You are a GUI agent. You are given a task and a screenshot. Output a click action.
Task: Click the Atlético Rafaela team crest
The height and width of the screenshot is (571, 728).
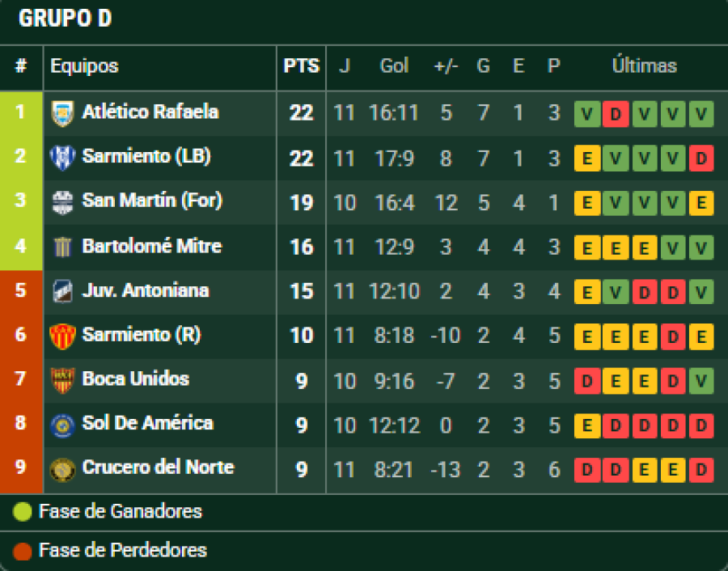[x=62, y=112]
